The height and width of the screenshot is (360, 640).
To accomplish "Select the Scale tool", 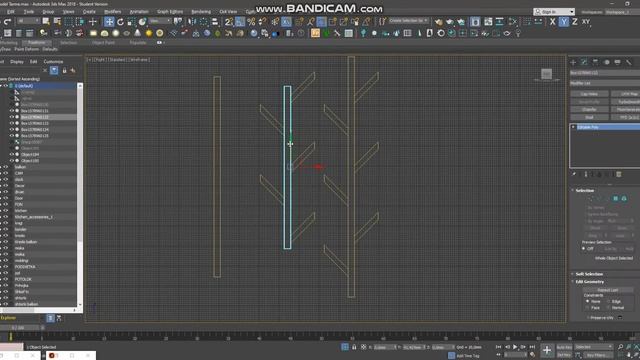I will pos(131,22).
